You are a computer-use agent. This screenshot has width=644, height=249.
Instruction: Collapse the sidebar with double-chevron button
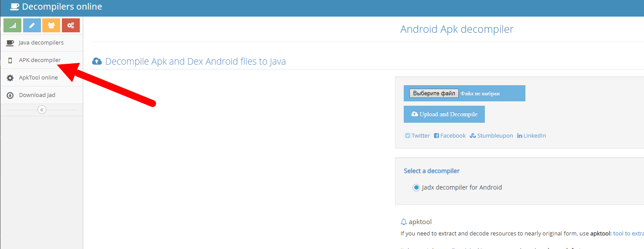click(x=42, y=110)
